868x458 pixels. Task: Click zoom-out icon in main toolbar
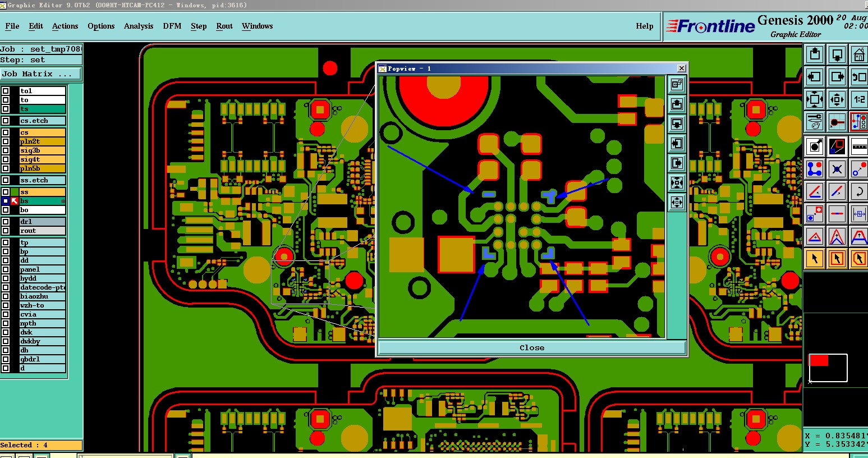pyautogui.click(x=837, y=99)
